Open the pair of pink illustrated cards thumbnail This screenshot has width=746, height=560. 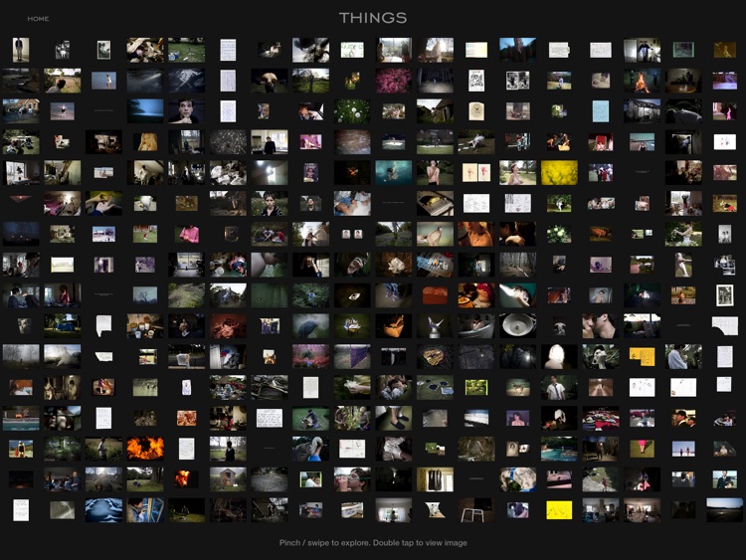coord(476,173)
